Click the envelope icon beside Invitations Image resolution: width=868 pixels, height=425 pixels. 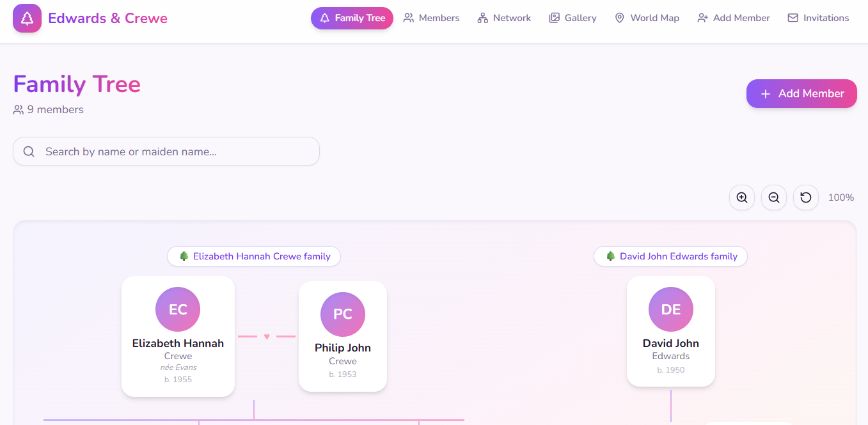click(x=793, y=18)
